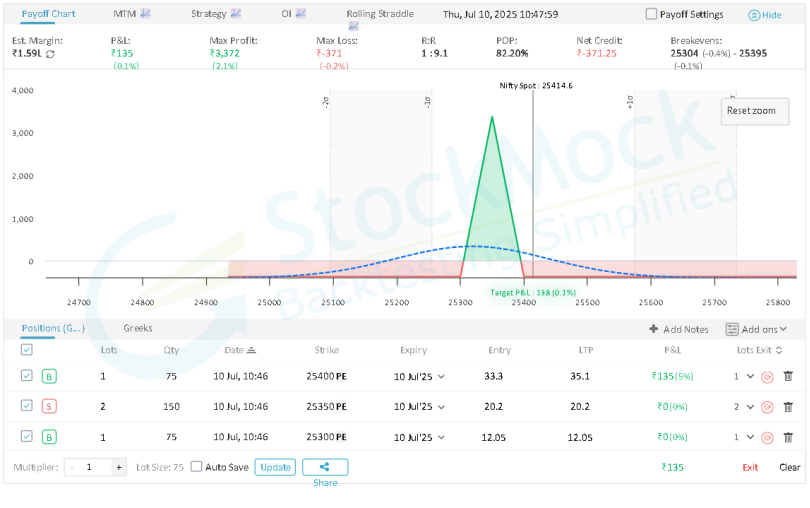This screenshot has width=810, height=508.
Task: Open lots exit dropdown for 25300 PE
Action: click(x=750, y=438)
